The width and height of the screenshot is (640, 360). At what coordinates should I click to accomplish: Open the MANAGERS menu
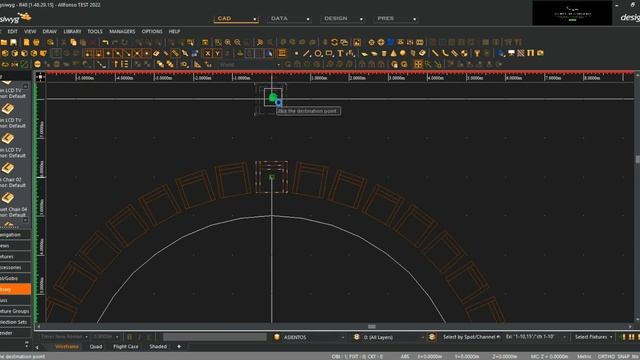click(122, 31)
